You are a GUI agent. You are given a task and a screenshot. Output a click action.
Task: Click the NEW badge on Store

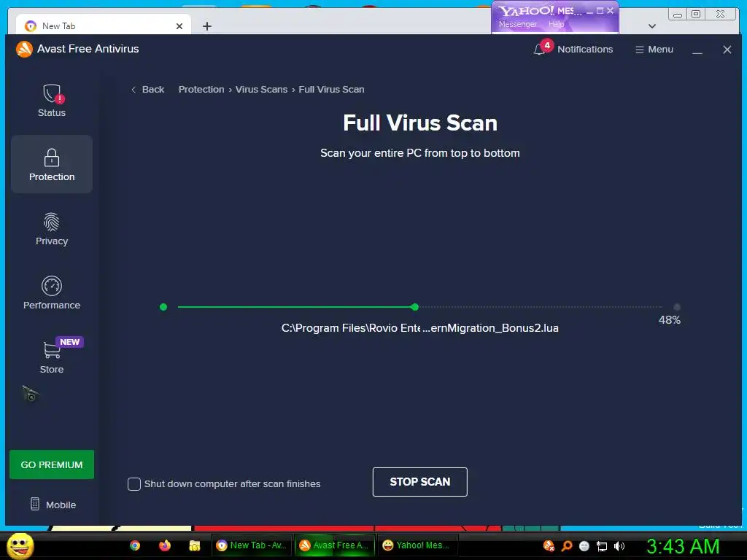click(69, 342)
